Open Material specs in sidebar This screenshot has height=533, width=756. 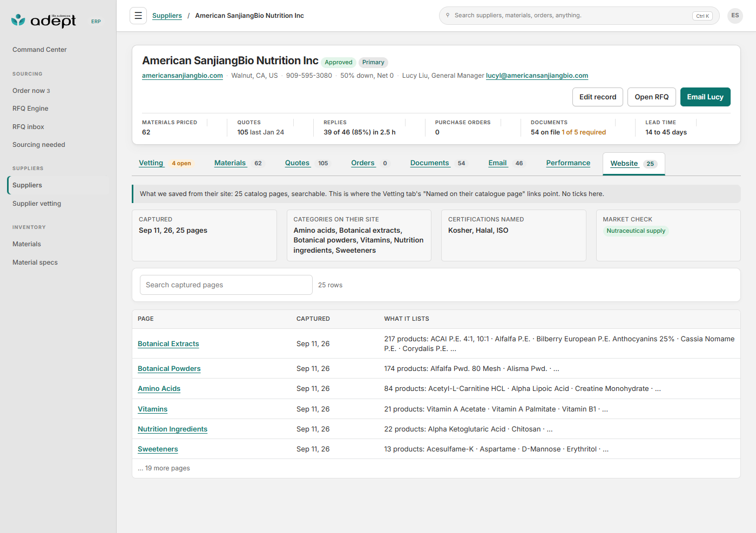pos(35,262)
